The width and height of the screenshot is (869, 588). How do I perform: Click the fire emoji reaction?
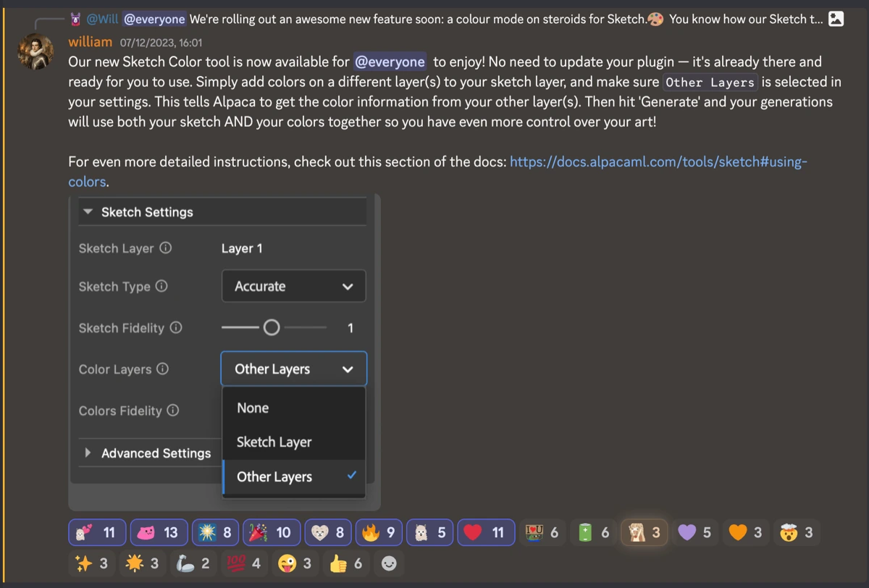coord(379,533)
